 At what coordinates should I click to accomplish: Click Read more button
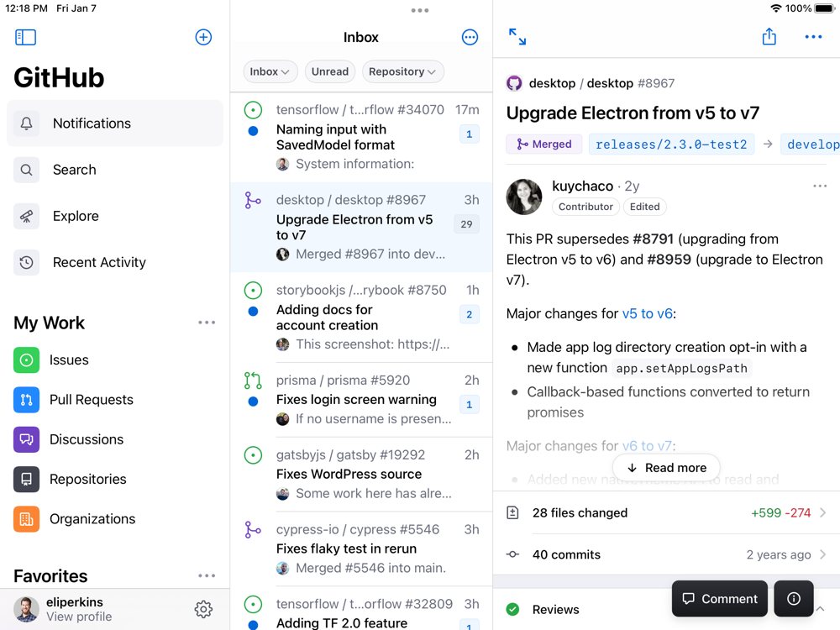pyautogui.click(x=666, y=468)
